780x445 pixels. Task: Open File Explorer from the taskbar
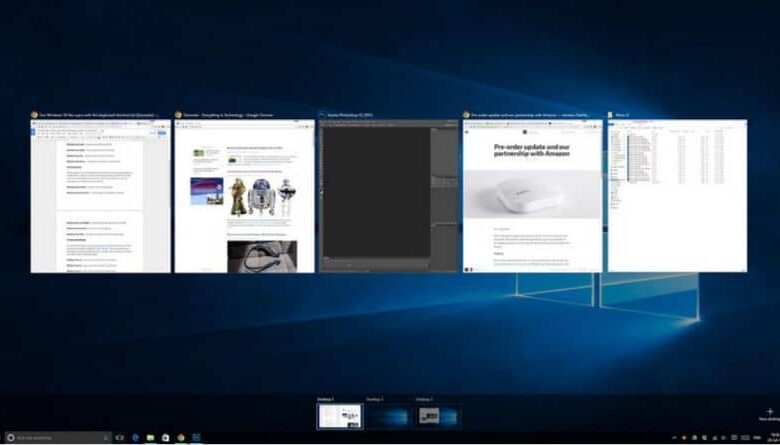pos(150,438)
